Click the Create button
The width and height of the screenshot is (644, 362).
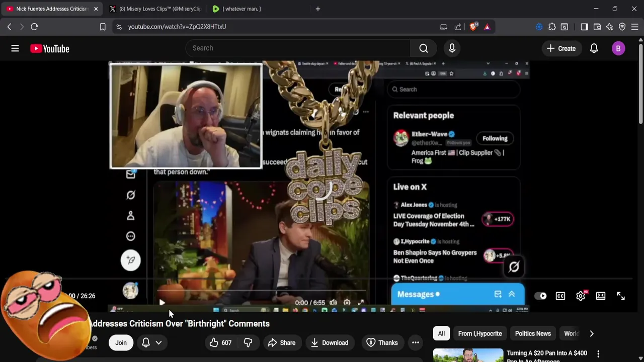[x=561, y=48]
